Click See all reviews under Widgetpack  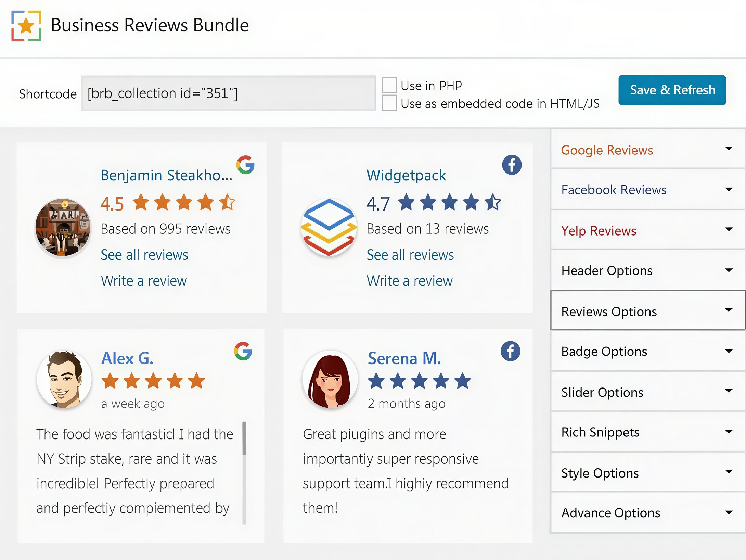(410, 255)
